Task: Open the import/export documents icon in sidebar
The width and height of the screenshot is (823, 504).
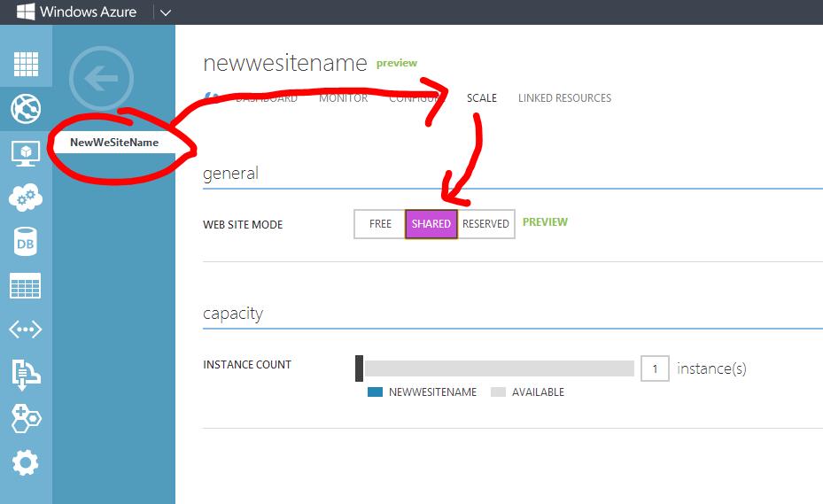Action: pyautogui.click(x=26, y=375)
